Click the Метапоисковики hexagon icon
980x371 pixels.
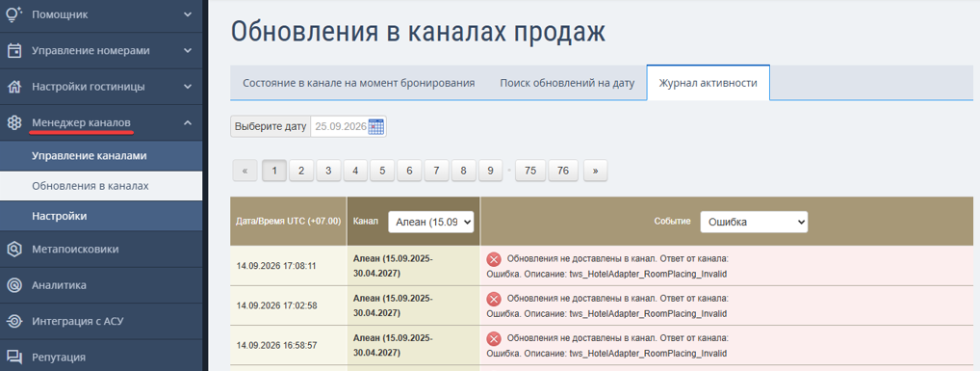(x=13, y=249)
